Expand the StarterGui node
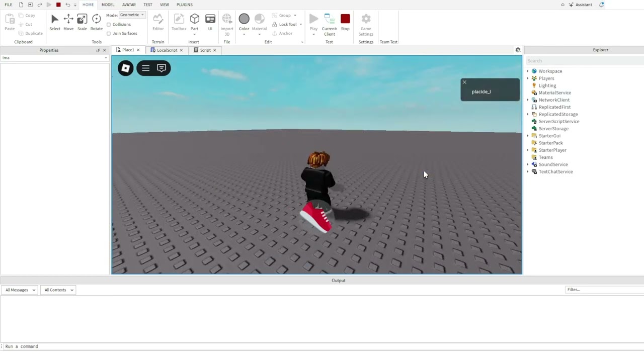The width and height of the screenshot is (644, 362). 528,136
